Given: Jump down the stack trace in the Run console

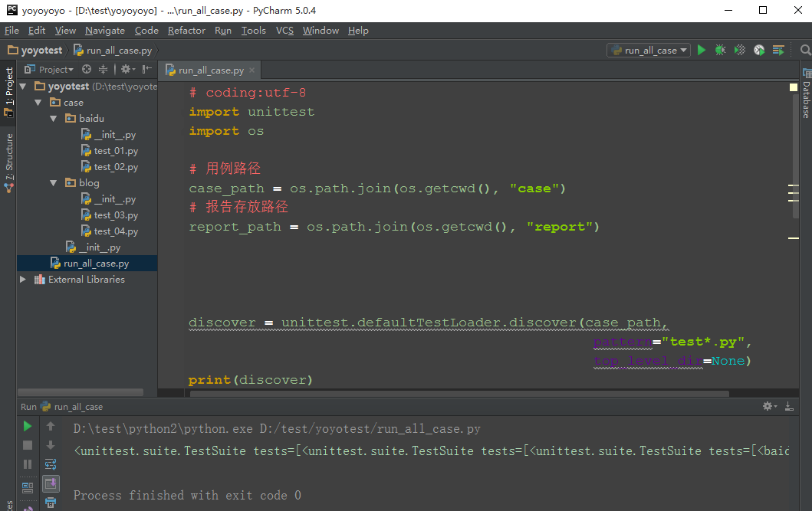Looking at the screenshot, I should point(51,445).
